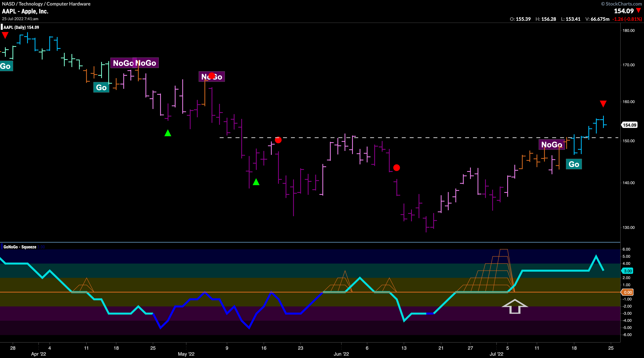Click the 27 date label on the time axis
Screen dimensions: 644x358
coord(470,348)
